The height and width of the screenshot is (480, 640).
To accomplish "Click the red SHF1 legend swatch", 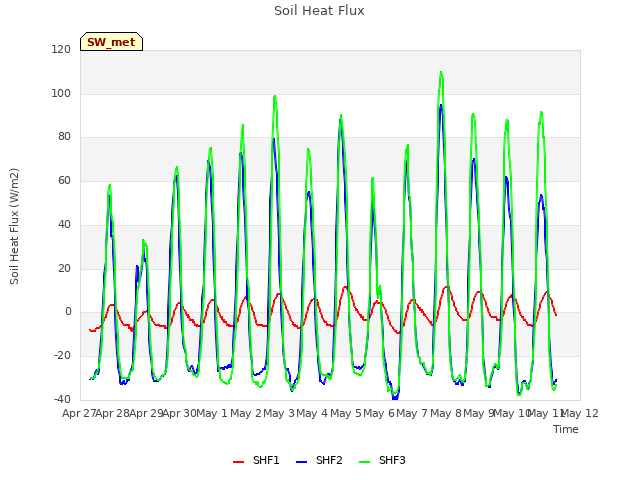I will tap(238, 462).
